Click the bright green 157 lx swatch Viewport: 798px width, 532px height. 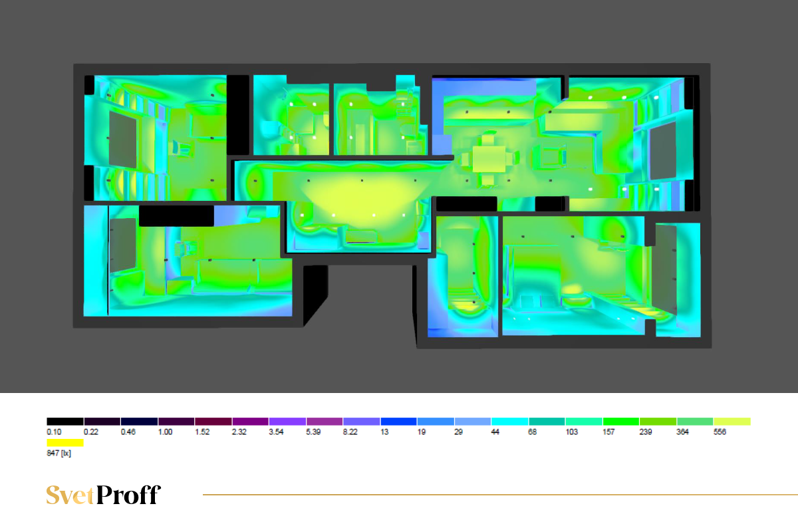click(621, 422)
